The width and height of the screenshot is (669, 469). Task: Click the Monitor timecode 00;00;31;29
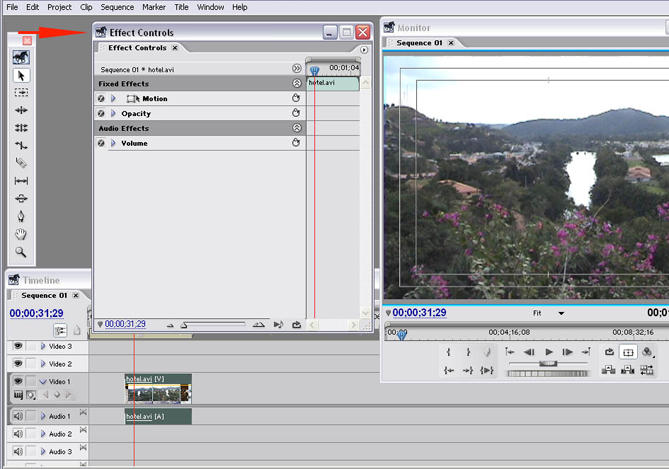click(x=419, y=313)
